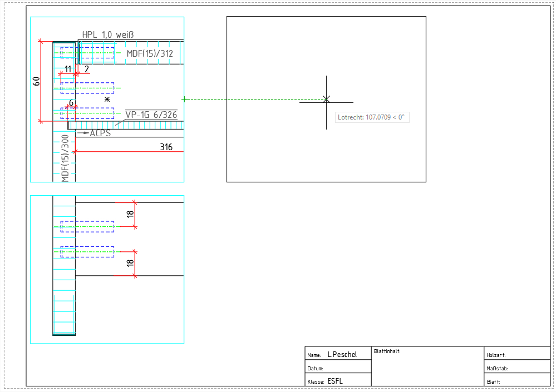Select the vertical 'MDF(15)/300' label
The height and width of the screenshot is (392, 556).
(65, 158)
